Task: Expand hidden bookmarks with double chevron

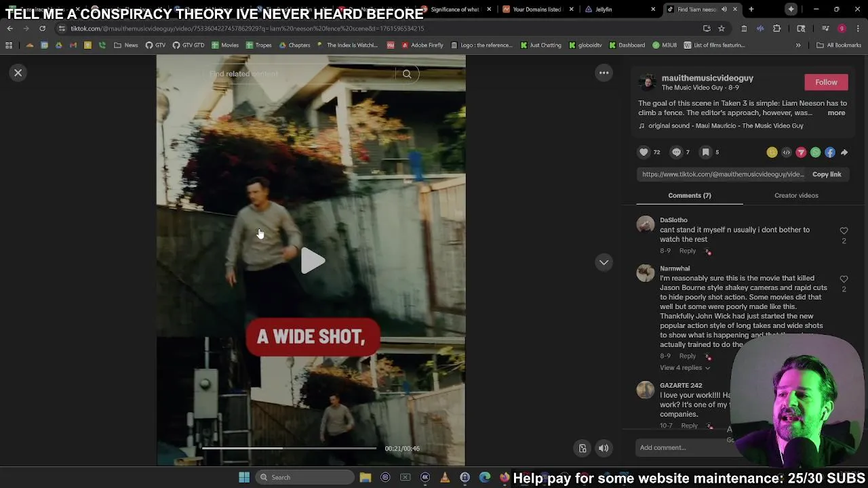Action: (798, 45)
